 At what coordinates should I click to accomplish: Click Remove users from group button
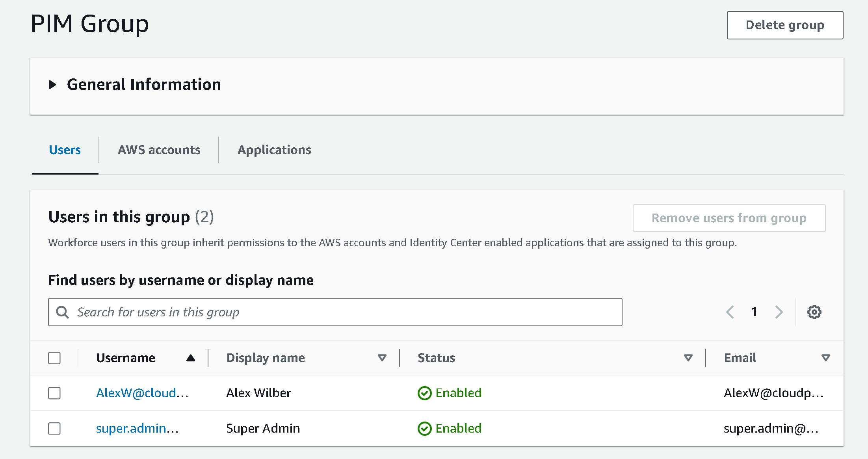(x=729, y=218)
